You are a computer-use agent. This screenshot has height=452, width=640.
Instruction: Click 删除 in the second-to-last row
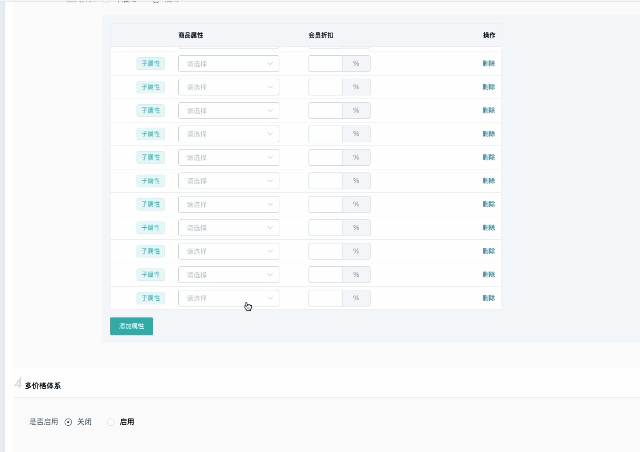(489, 274)
